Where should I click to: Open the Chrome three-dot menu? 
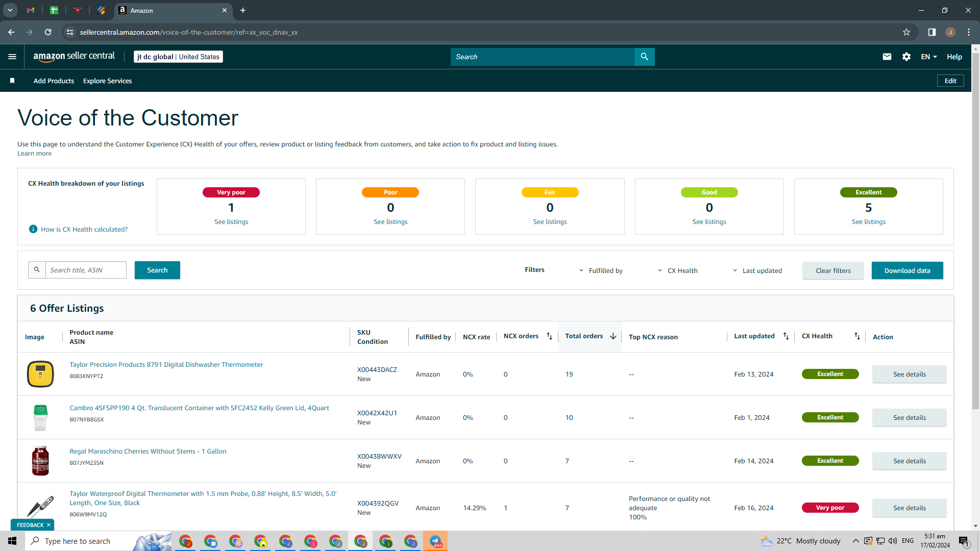pyautogui.click(x=969, y=32)
